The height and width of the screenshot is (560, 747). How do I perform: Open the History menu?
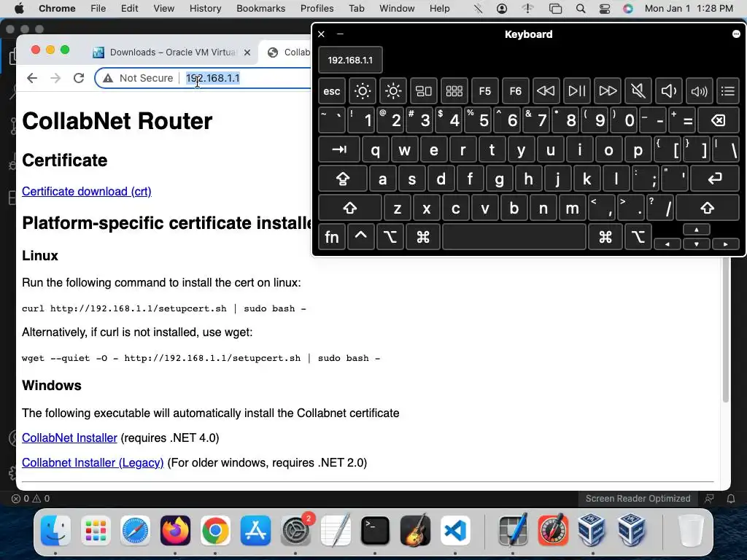(205, 8)
